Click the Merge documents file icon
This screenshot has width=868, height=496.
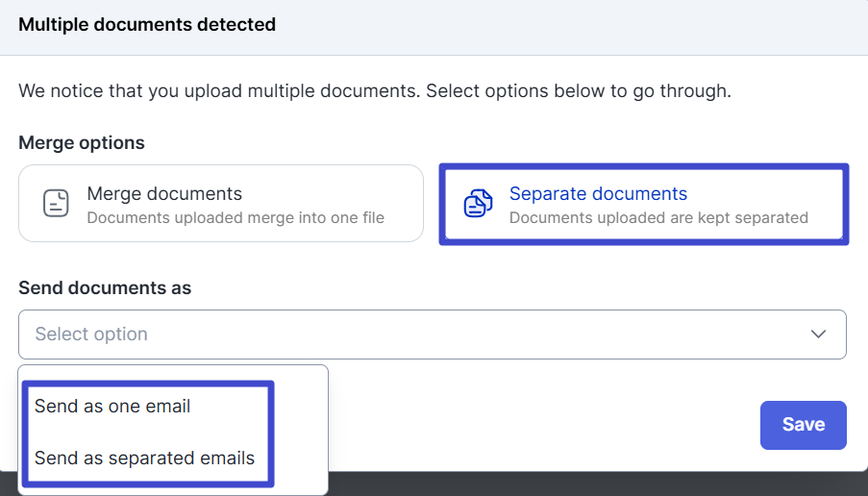[x=57, y=204]
